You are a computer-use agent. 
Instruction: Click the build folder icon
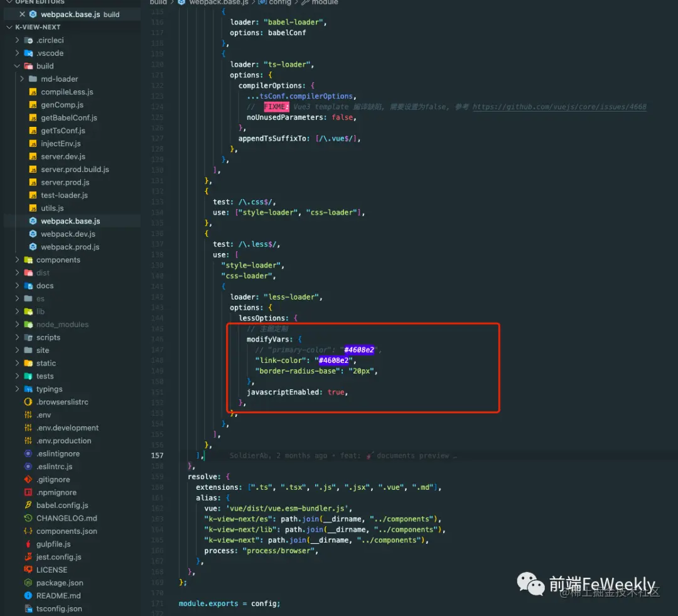(28, 66)
